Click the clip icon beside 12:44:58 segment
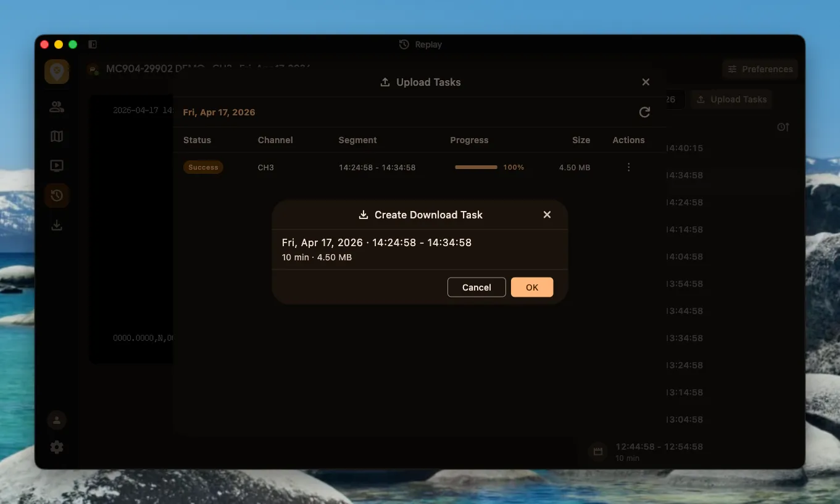The width and height of the screenshot is (840, 504). click(598, 452)
